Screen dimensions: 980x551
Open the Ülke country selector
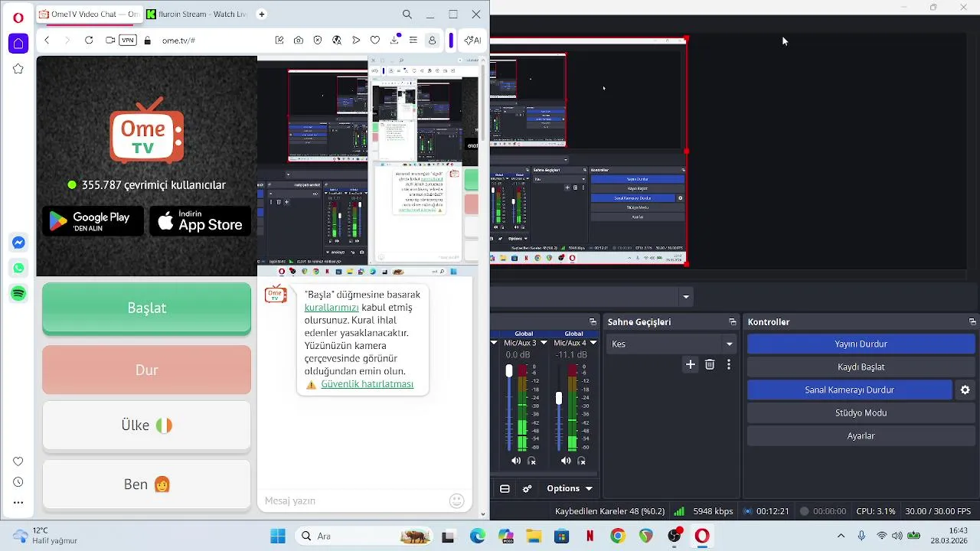point(146,425)
